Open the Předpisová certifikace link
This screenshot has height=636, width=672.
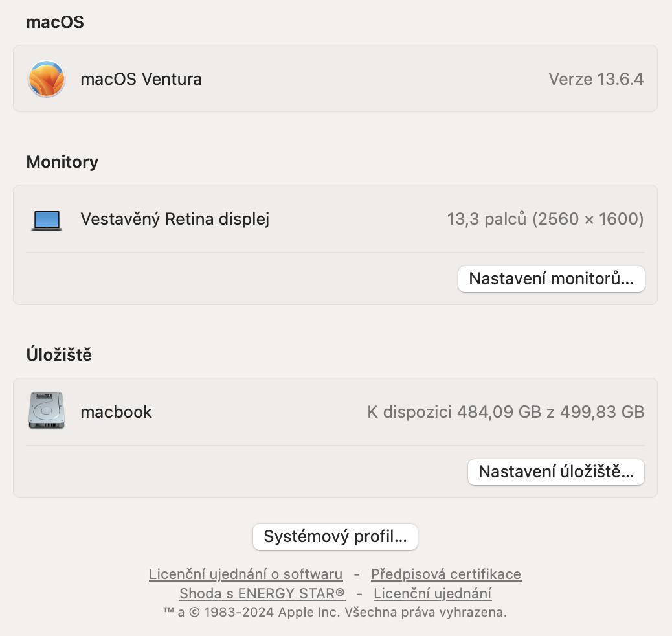[x=445, y=574]
